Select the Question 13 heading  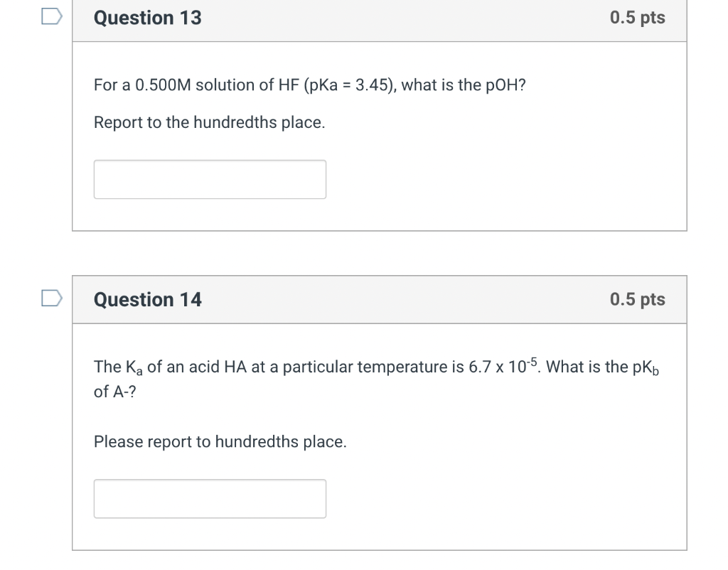pos(148,18)
